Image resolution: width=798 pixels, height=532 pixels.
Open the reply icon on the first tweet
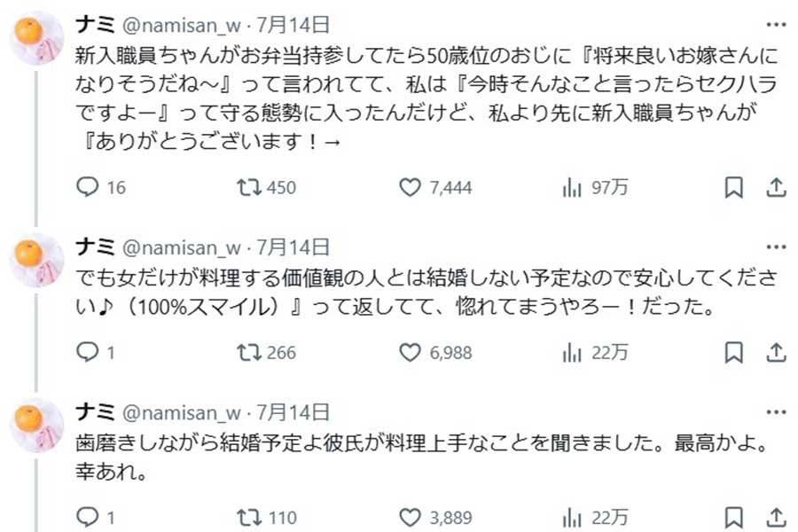click(88, 188)
